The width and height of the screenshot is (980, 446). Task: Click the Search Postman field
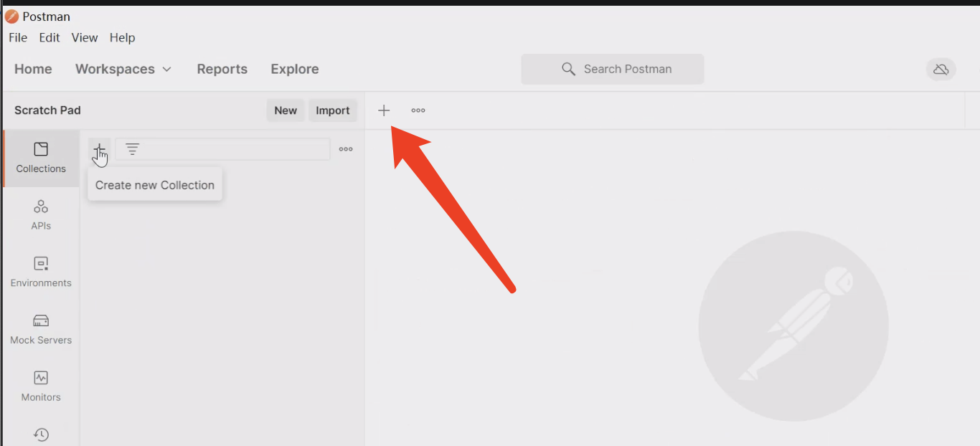click(613, 69)
